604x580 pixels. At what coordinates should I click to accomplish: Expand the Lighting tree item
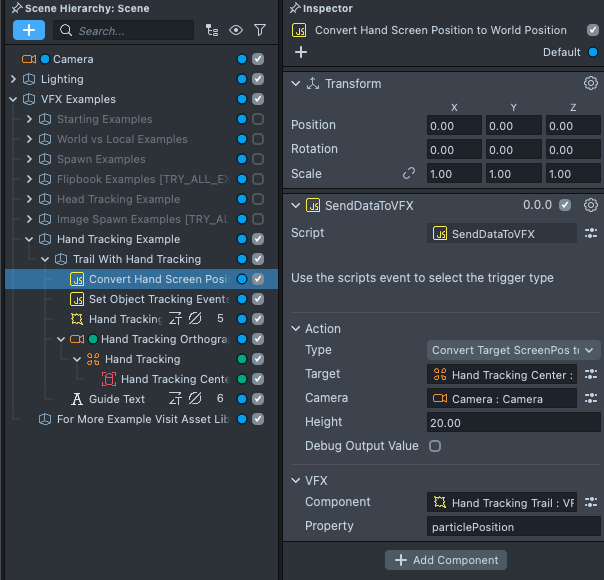coord(13,79)
